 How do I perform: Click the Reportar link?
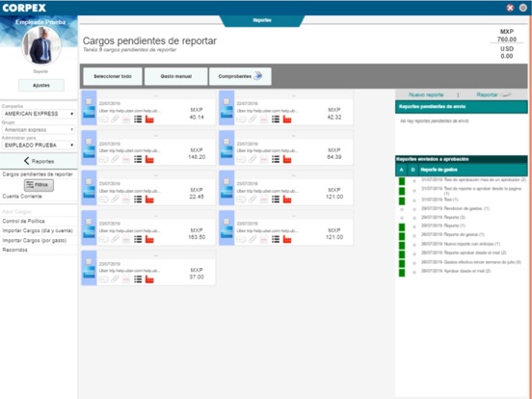[493, 95]
